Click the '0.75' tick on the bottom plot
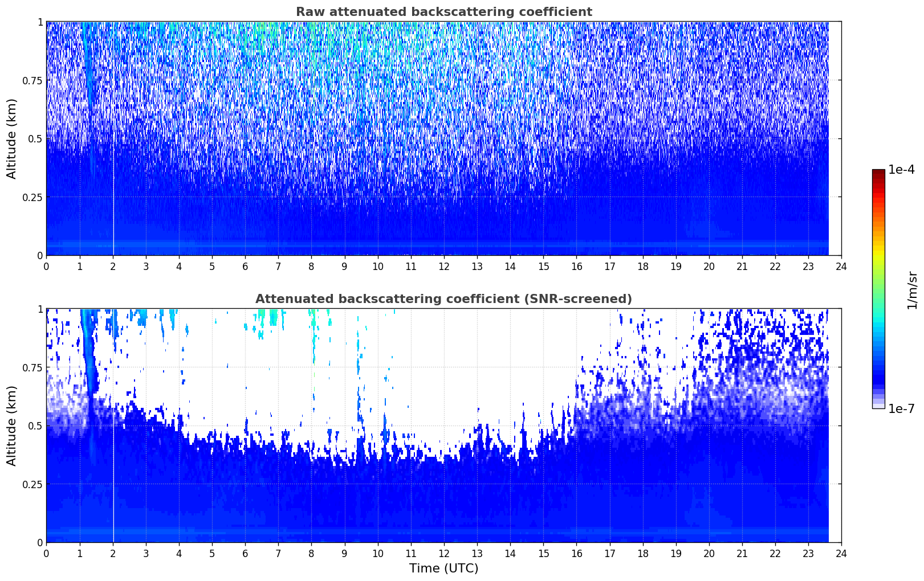The height and width of the screenshot is (581, 924). (32, 367)
